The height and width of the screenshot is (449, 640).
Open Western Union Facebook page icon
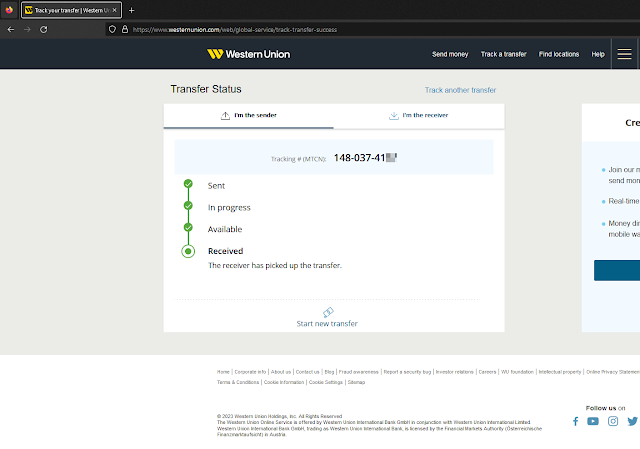click(x=576, y=421)
